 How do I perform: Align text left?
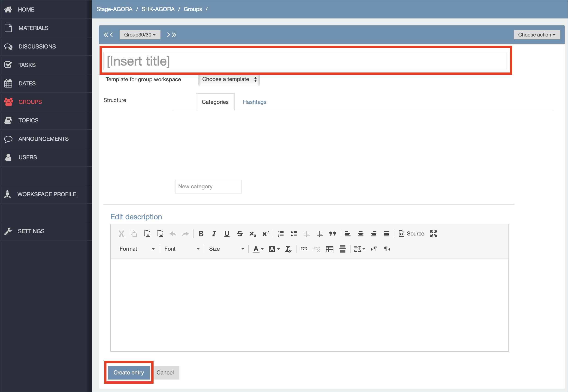coord(347,234)
